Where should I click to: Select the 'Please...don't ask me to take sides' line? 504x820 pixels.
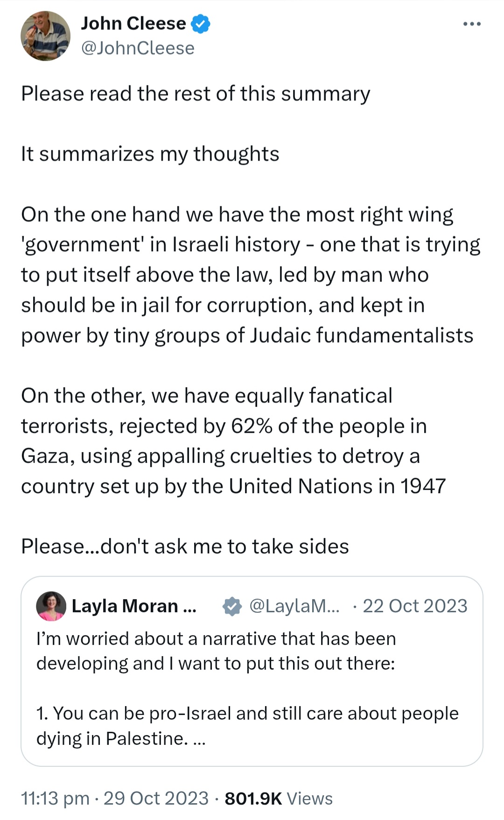185,546
